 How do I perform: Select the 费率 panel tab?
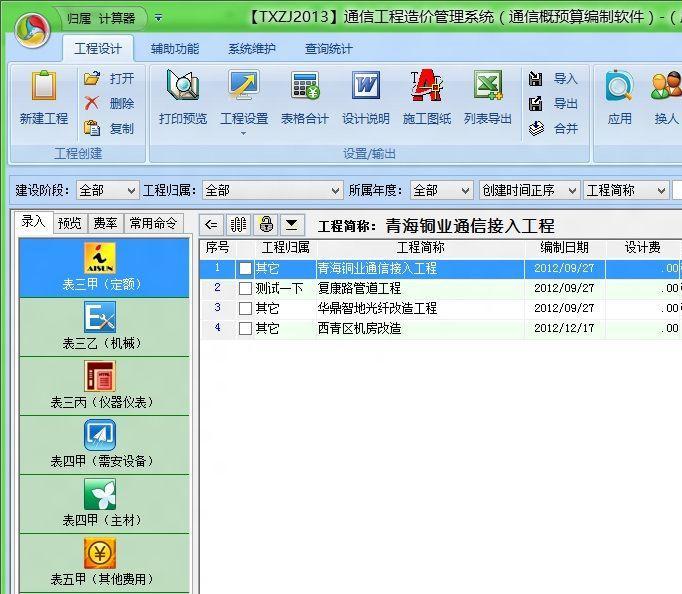coord(106,224)
